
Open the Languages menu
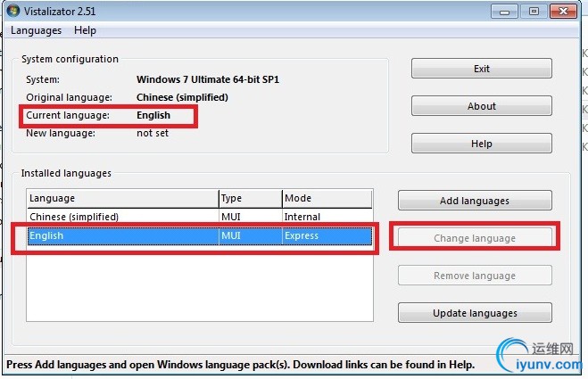pyautogui.click(x=36, y=30)
